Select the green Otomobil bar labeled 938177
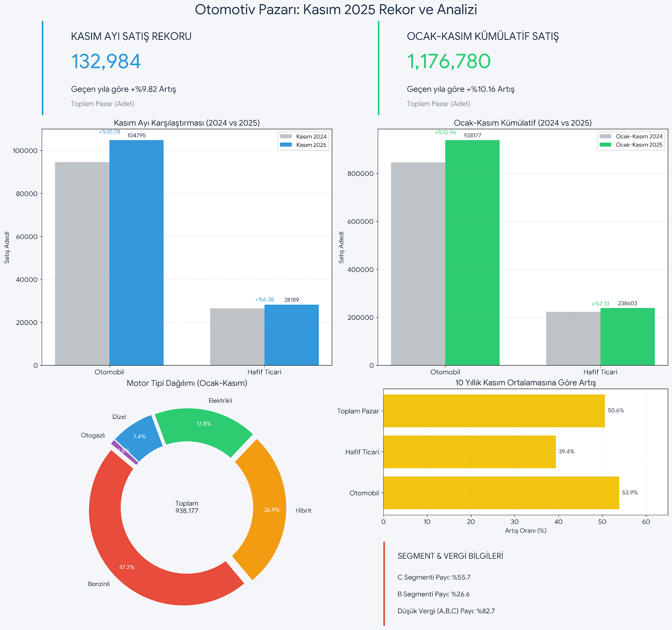 pyautogui.click(x=472, y=253)
